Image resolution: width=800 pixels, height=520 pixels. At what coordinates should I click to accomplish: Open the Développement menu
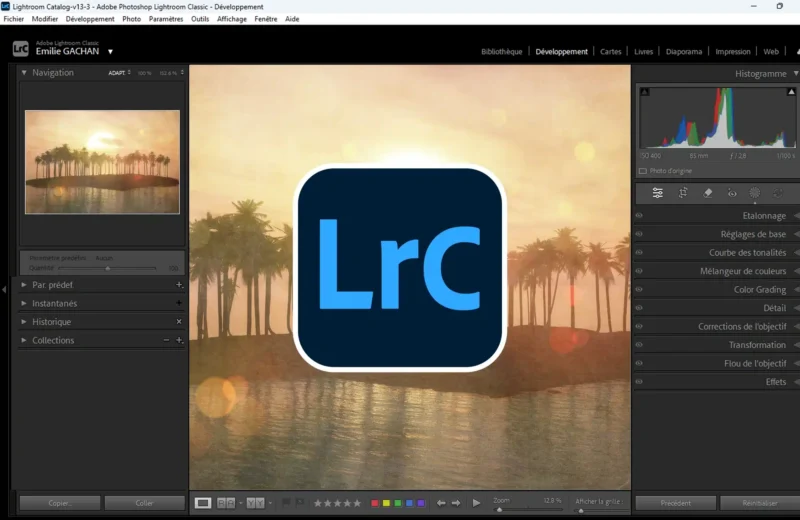click(x=90, y=19)
